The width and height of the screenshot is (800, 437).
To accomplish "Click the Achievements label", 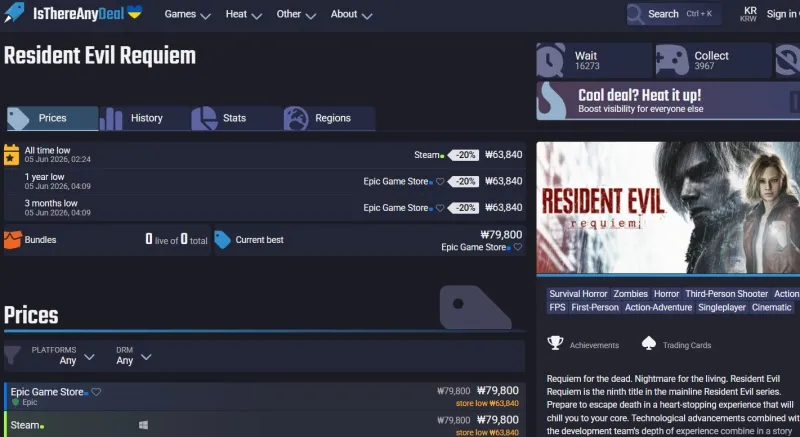I will (594, 345).
